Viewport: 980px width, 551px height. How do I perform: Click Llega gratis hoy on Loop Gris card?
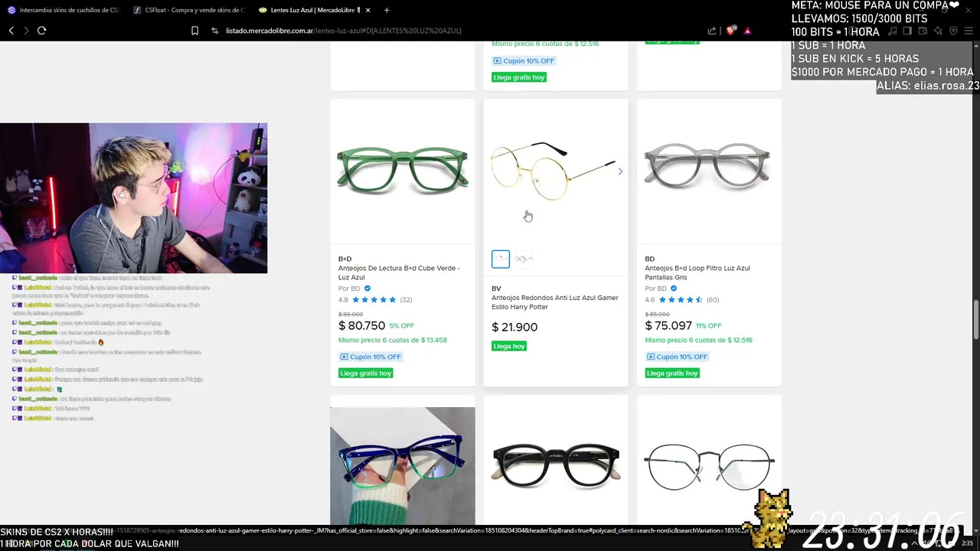click(x=672, y=373)
